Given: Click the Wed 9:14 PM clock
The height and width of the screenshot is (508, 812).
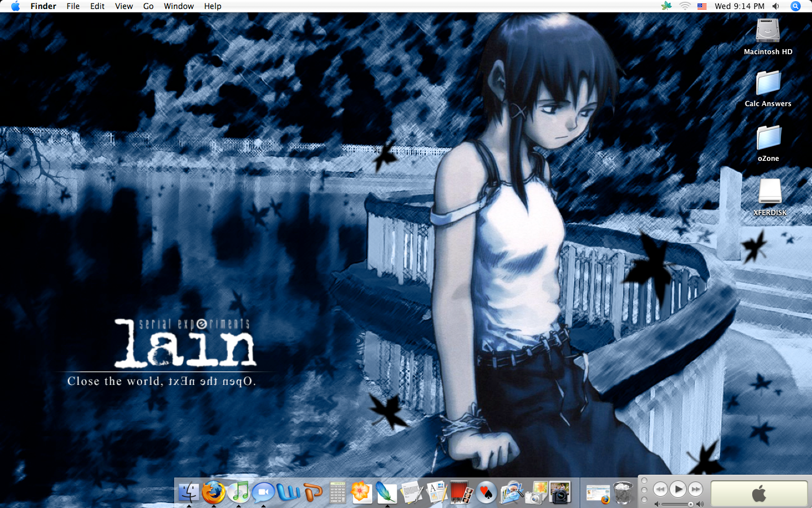Looking at the screenshot, I should pyautogui.click(x=739, y=6).
